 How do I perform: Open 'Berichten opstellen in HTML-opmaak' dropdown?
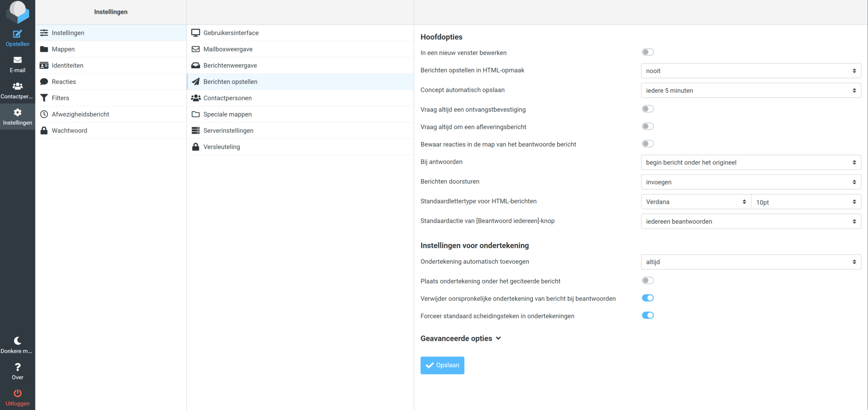750,71
